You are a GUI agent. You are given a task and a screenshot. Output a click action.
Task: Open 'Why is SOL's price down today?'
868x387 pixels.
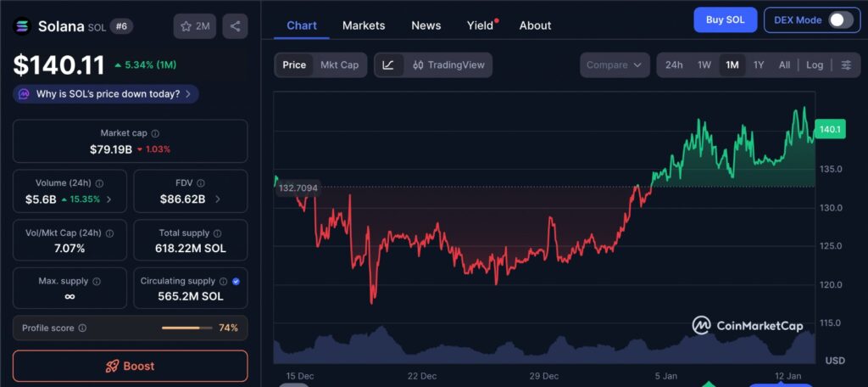pos(107,94)
